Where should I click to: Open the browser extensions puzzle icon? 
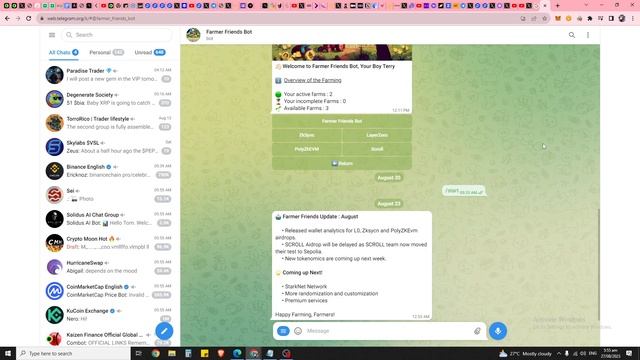(x=590, y=18)
